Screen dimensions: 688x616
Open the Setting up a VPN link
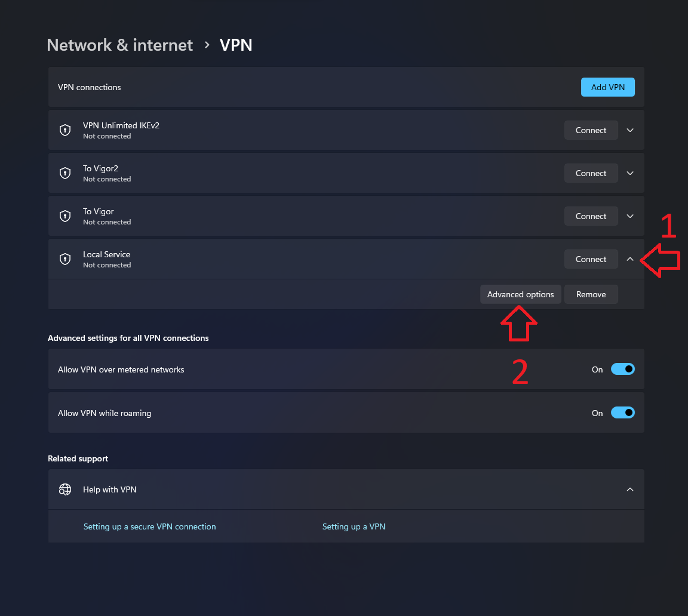point(354,526)
